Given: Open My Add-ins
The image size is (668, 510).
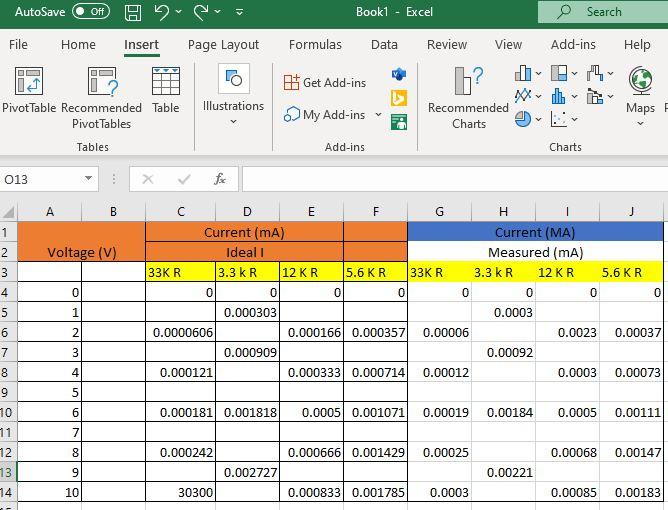Looking at the screenshot, I should click(x=325, y=115).
